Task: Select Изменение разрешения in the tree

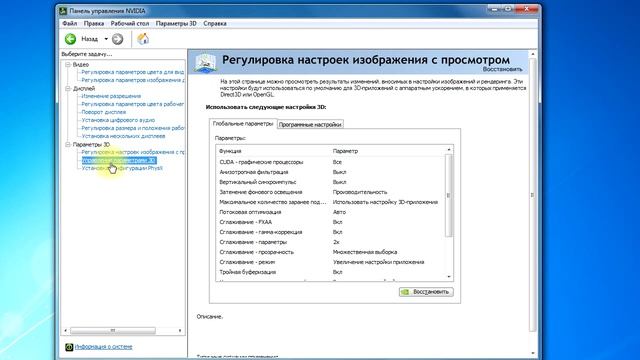Action: tap(111, 96)
